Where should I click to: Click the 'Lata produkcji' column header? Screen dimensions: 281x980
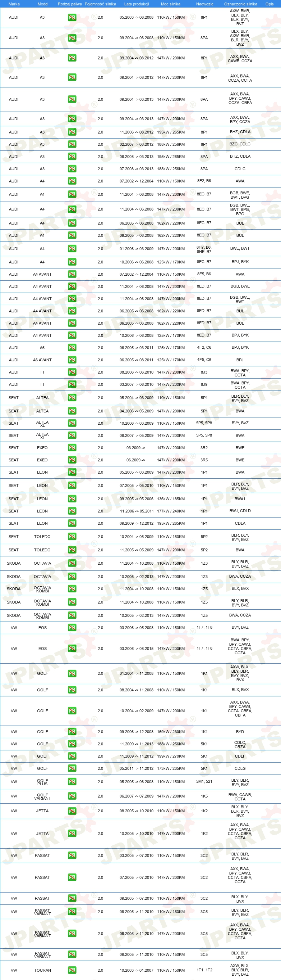click(136, 4)
